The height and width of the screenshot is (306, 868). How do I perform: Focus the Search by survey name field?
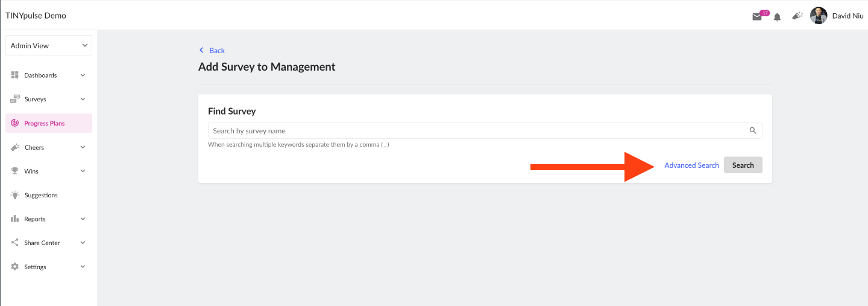[x=485, y=130]
